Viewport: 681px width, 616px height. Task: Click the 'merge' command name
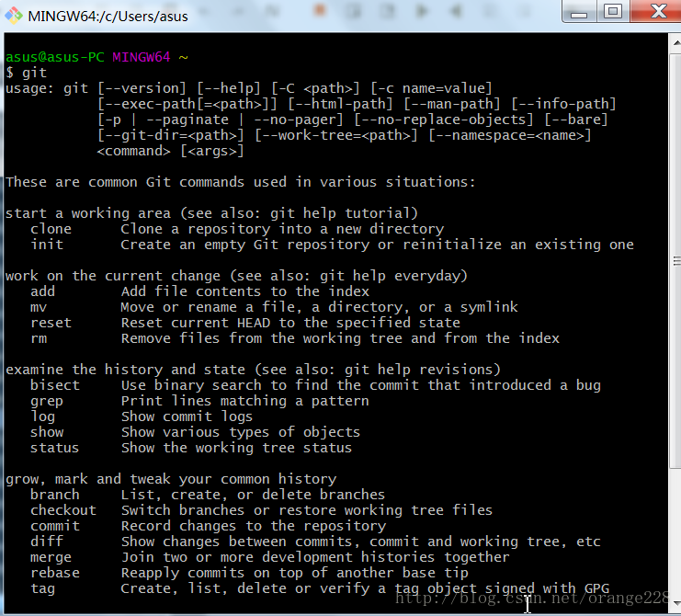click(51, 557)
